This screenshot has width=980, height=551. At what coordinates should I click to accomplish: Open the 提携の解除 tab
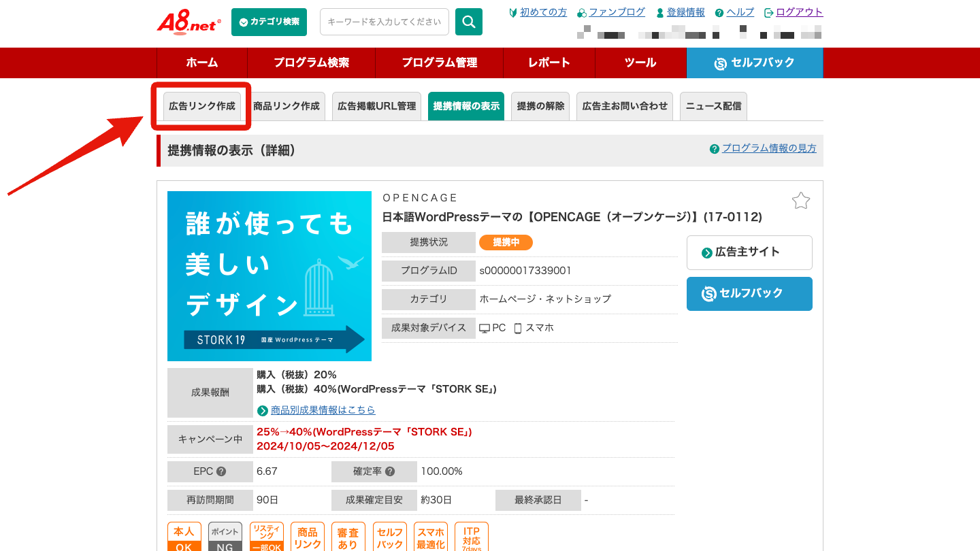(x=540, y=106)
